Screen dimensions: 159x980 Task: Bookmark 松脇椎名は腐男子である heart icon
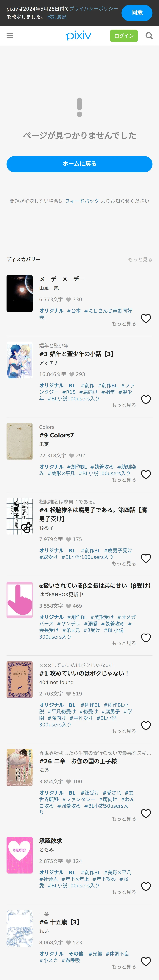(146, 558)
